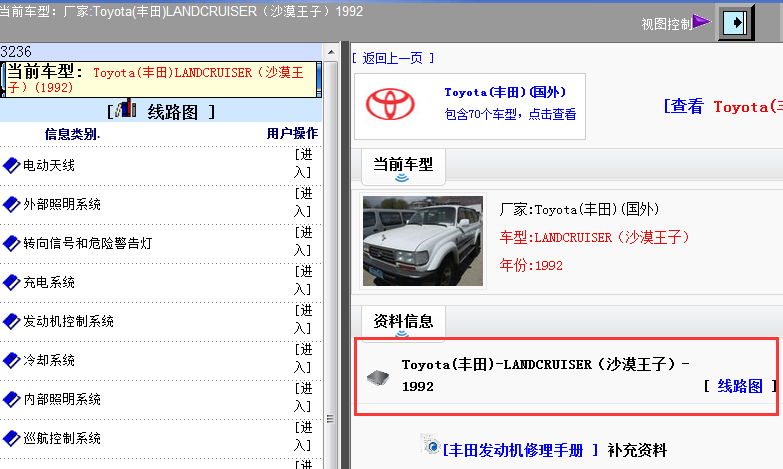Click the 车型:LANDCRUISER(沙漠王子) text
Image resolution: width=783 pixels, height=469 pixels.
click(595, 237)
